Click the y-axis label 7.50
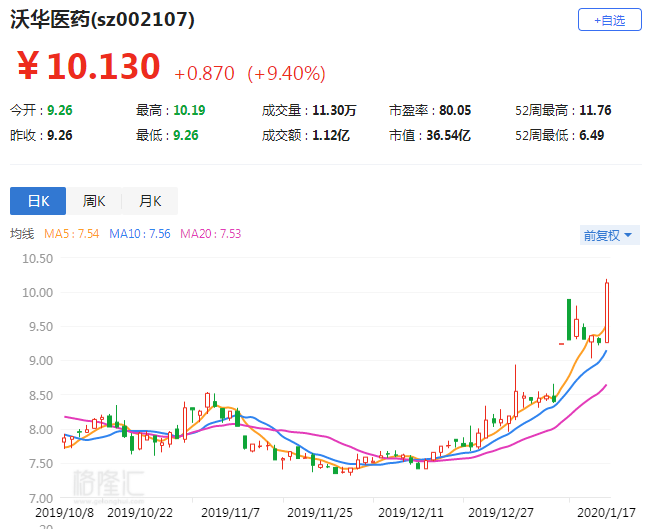650x529 pixels. [x=41, y=463]
